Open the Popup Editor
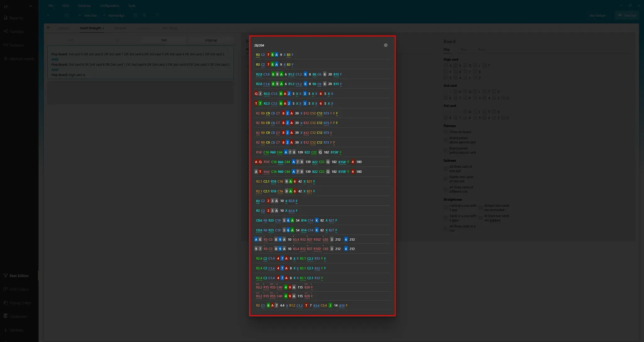The width and height of the screenshot is (644, 342). tap(20, 303)
